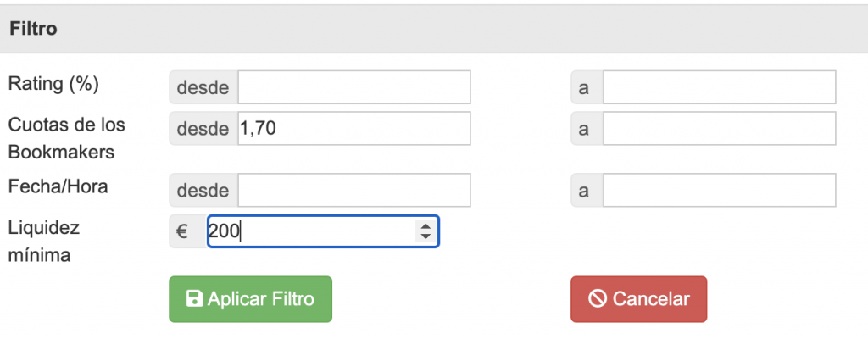Click the Fecha/Hora 'a' end input
Screen dimensions: 868x339
[719, 191]
